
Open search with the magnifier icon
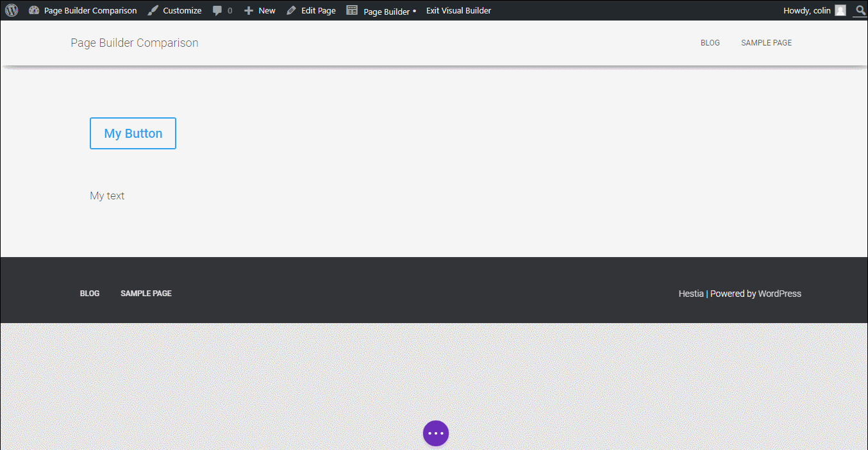860,10
